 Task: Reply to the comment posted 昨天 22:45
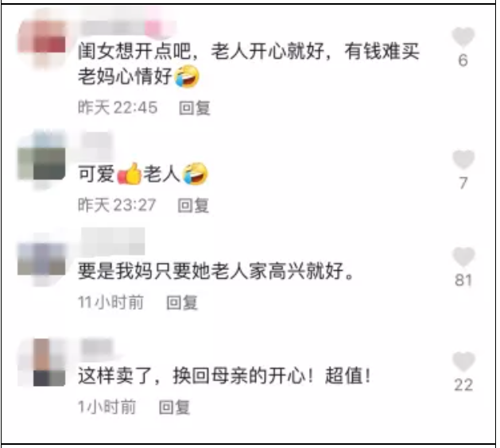(x=195, y=108)
